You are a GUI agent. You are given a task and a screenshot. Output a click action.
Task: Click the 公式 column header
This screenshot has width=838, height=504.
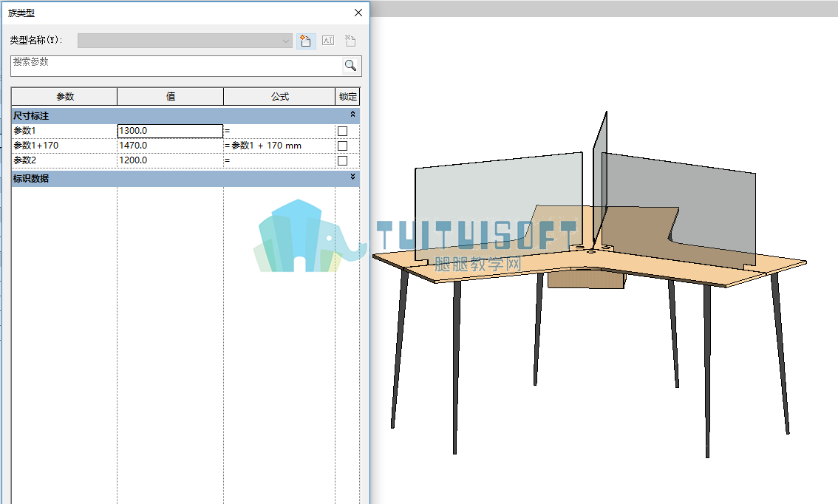(x=279, y=96)
